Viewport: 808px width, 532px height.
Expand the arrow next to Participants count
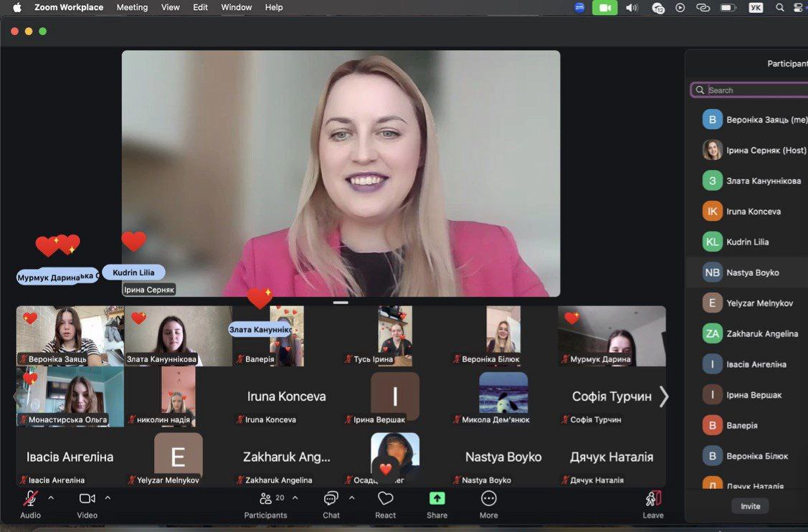(x=295, y=498)
